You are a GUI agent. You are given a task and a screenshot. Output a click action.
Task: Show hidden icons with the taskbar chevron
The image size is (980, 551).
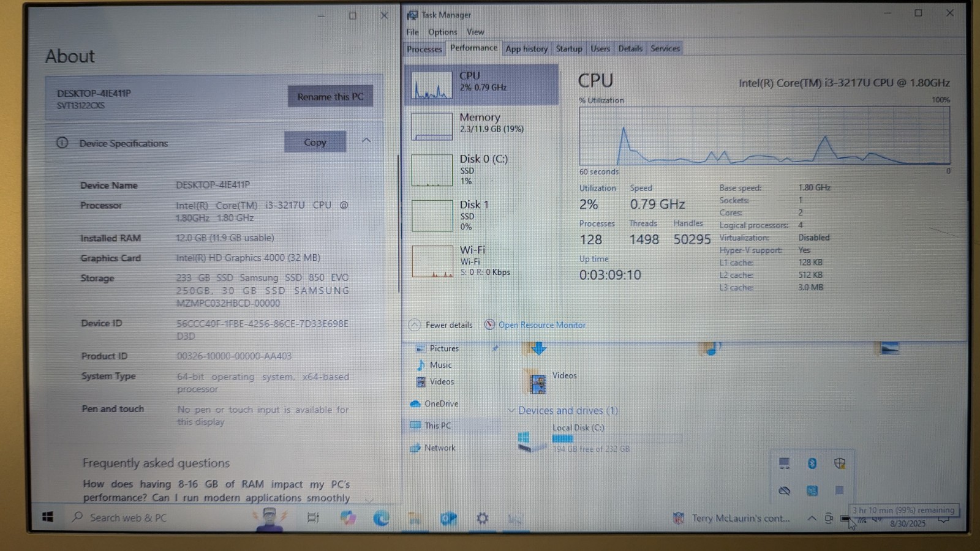tap(812, 518)
